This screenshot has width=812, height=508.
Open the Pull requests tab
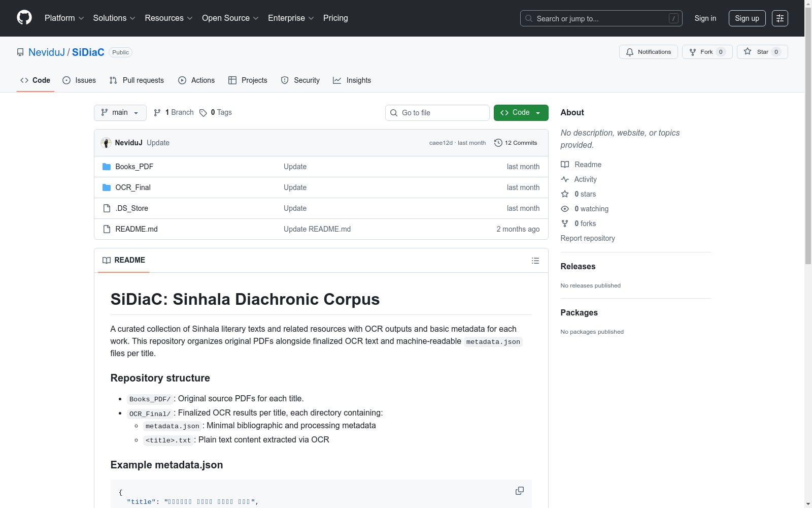point(137,80)
